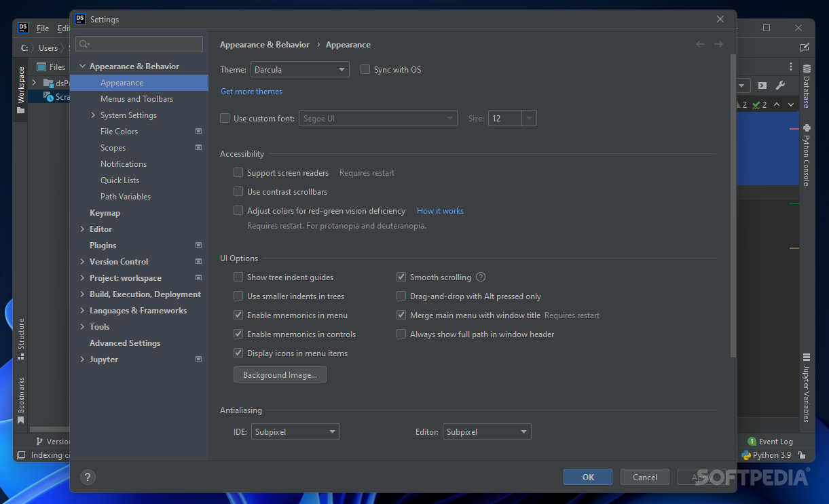Image resolution: width=829 pixels, height=504 pixels.
Task: Click project-level marker beside Scopes
Action: point(198,147)
